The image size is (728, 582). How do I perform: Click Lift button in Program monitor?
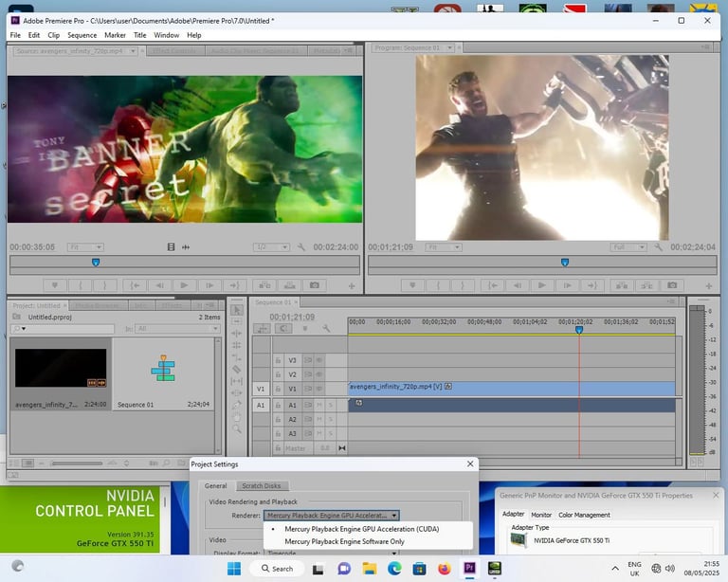pyautogui.click(x=622, y=285)
